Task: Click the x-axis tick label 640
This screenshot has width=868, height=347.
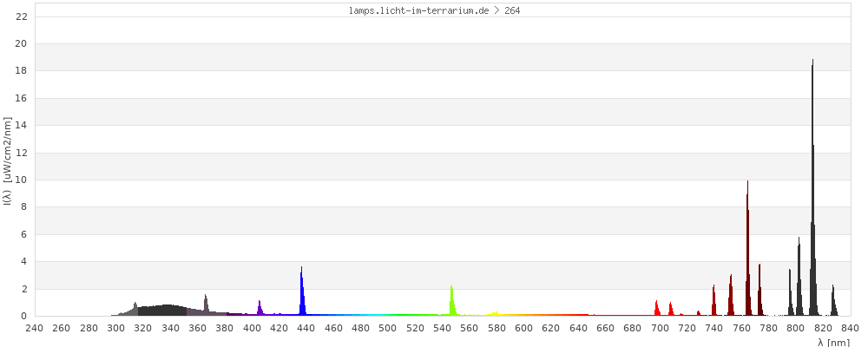Action: pyautogui.click(x=578, y=328)
